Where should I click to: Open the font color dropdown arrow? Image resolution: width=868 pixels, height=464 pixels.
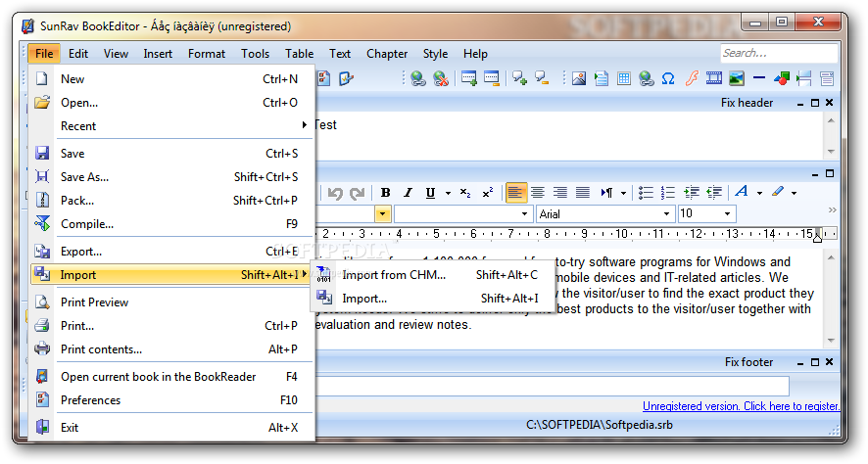759,193
